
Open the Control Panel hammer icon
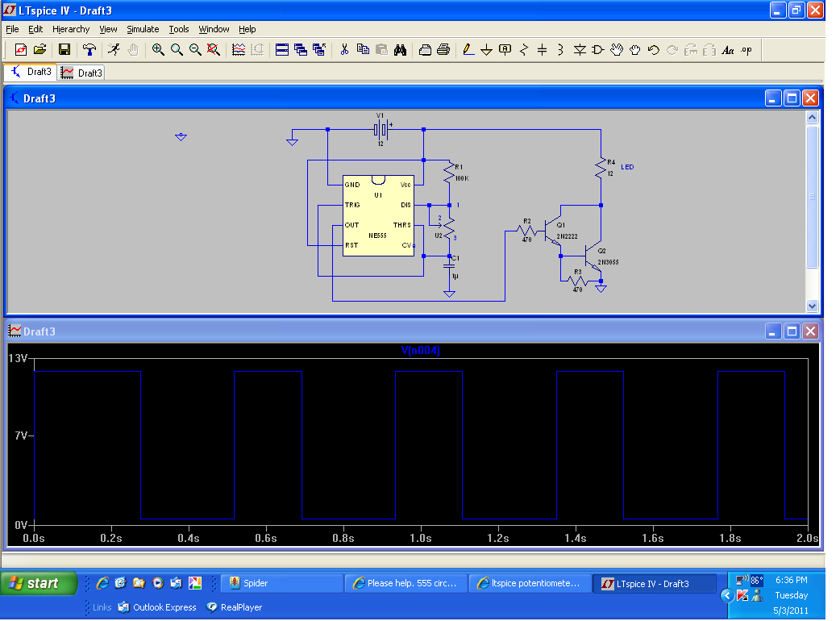click(x=89, y=50)
